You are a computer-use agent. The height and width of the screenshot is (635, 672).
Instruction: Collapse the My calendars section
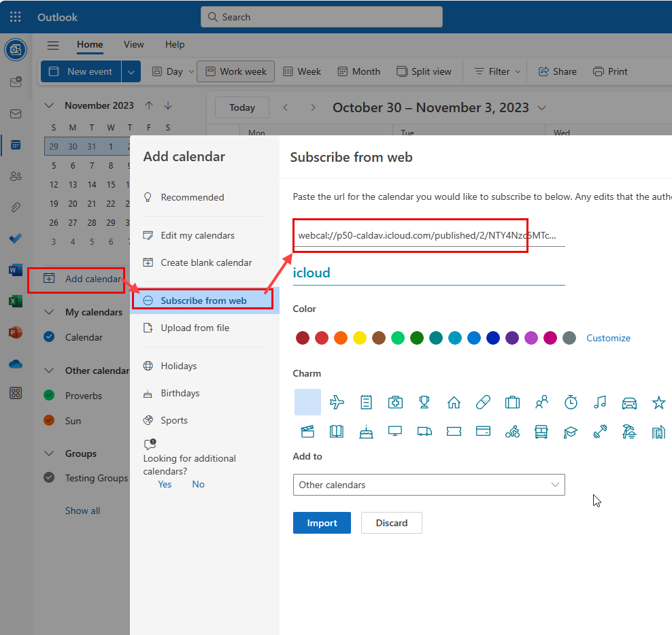pos(49,312)
